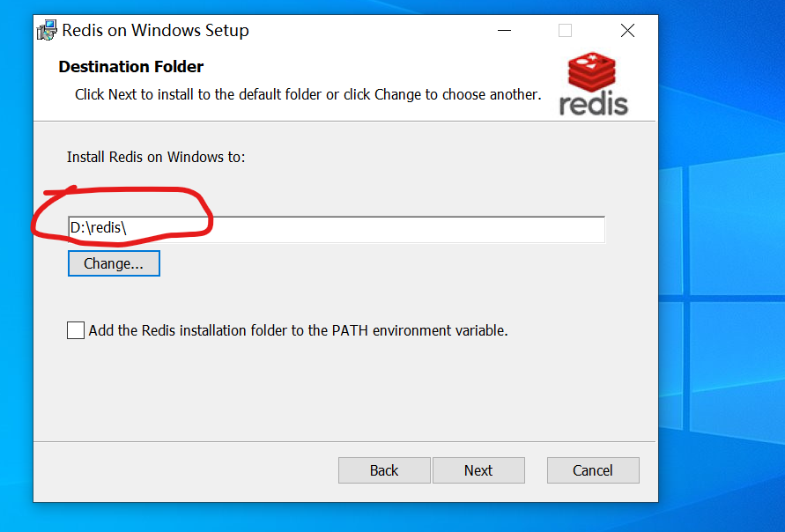Cancel the Redis installation
This screenshot has width=785, height=532.
tap(593, 470)
